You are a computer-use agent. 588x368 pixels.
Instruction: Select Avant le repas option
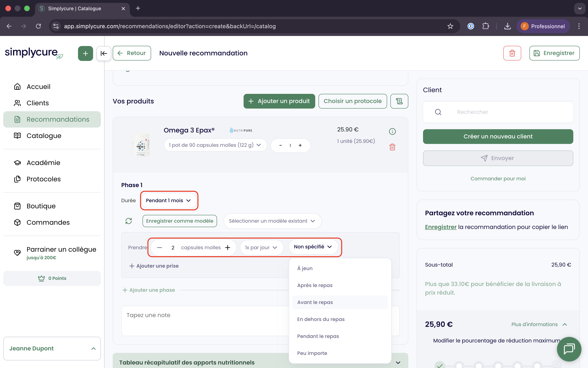(x=340, y=302)
